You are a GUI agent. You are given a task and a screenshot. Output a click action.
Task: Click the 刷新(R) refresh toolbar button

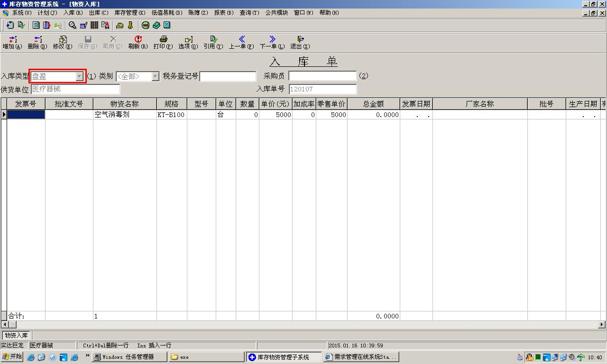(x=138, y=43)
